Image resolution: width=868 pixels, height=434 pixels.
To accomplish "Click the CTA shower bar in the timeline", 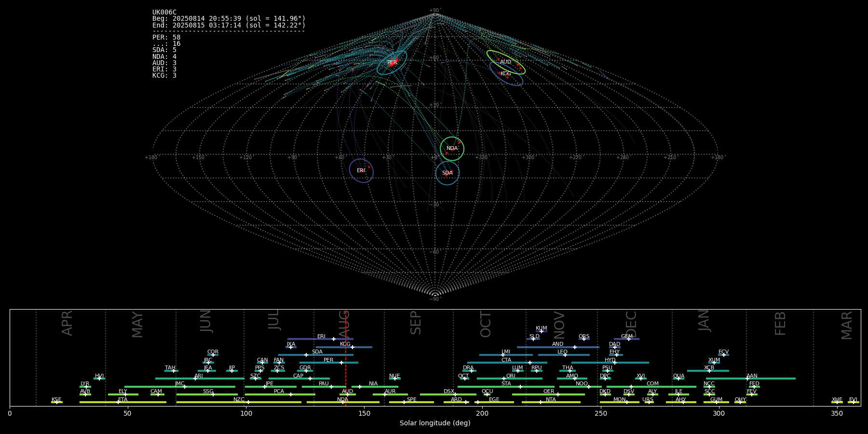I will [x=507, y=363].
